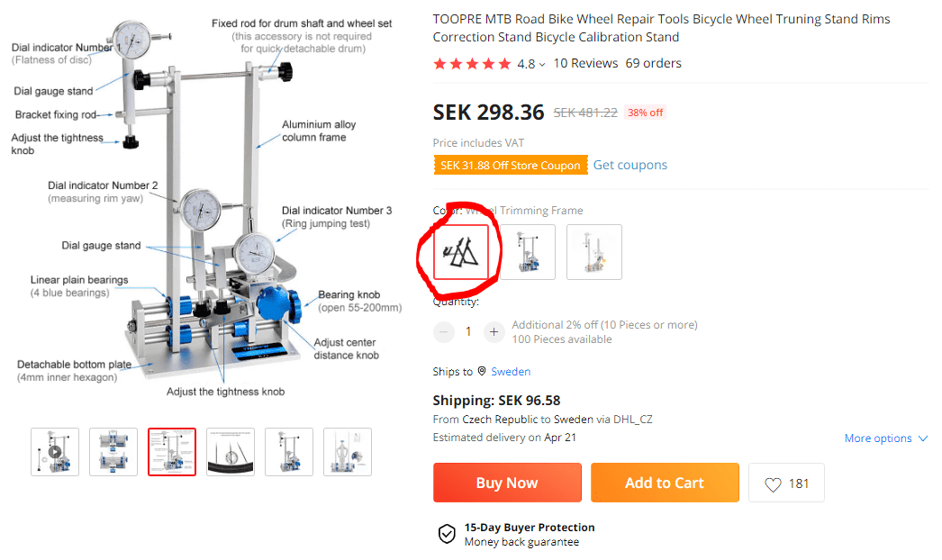Select the second color variant swatch
Image resolution: width=942 pixels, height=560 pixels.
pos(528,252)
